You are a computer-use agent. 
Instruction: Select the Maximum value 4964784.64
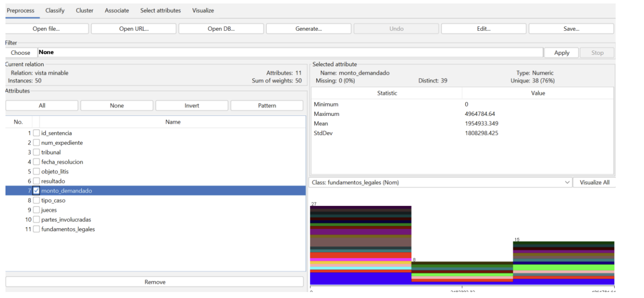(x=480, y=114)
